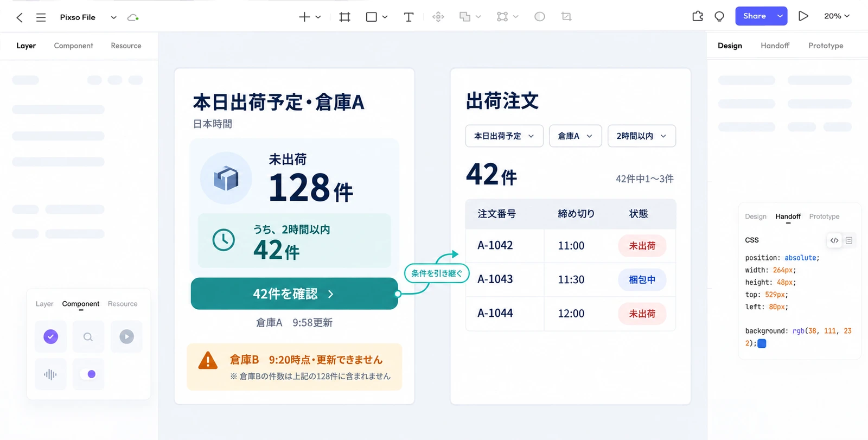The image size is (868, 440).
Task: Select the Frame tool in the toolbar
Action: click(x=344, y=17)
